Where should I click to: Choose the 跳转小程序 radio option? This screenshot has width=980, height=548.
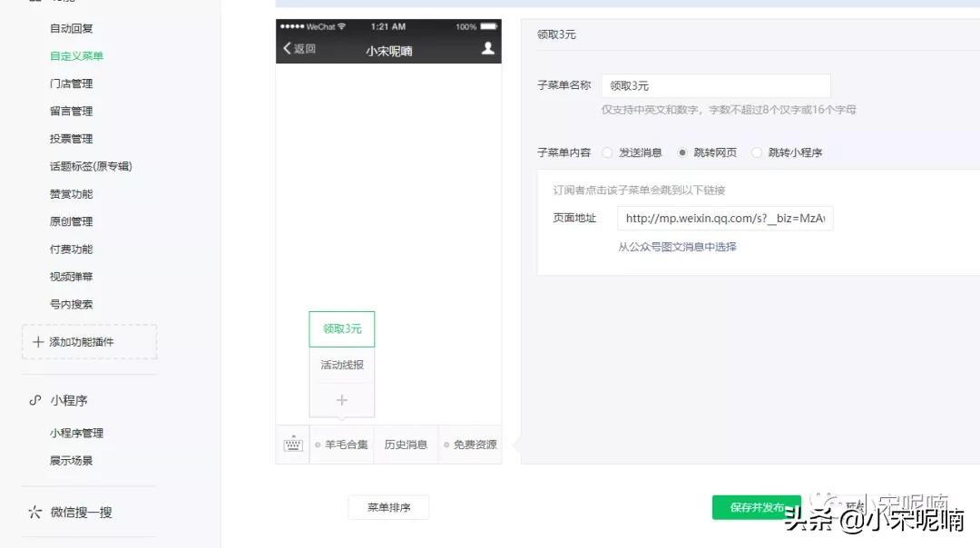758,152
